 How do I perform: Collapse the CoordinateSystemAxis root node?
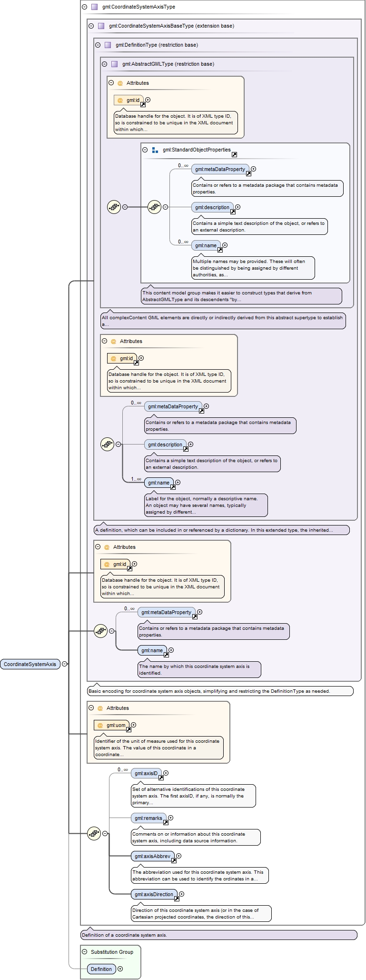pyautogui.click(x=64, y=664)
